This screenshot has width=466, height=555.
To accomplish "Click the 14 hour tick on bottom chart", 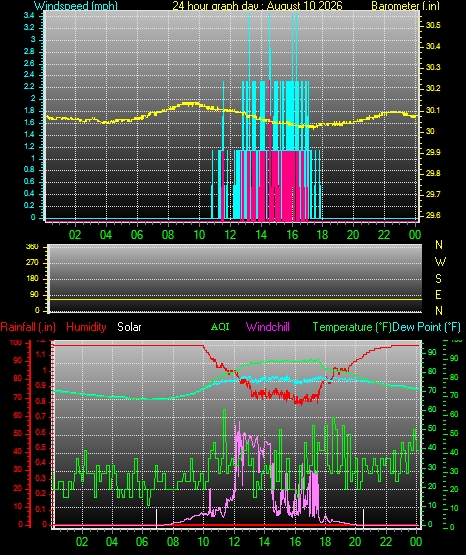I will click(264, 542).
